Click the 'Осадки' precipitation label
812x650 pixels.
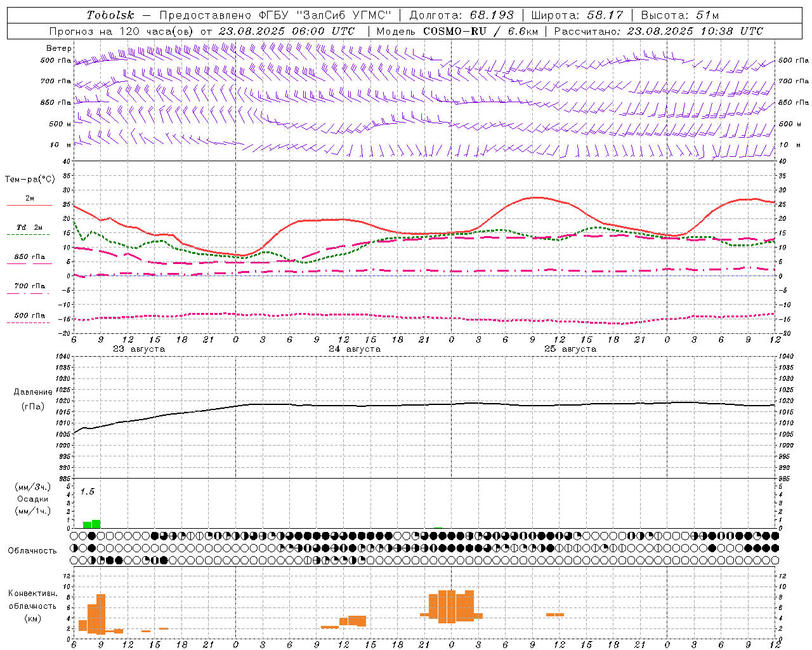pos(33,499)
